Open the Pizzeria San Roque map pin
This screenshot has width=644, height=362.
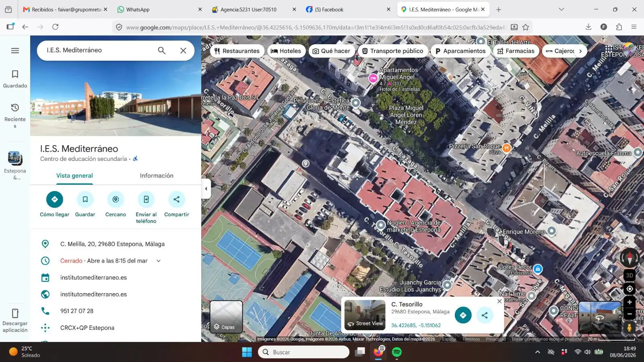[x=506, y=148]
